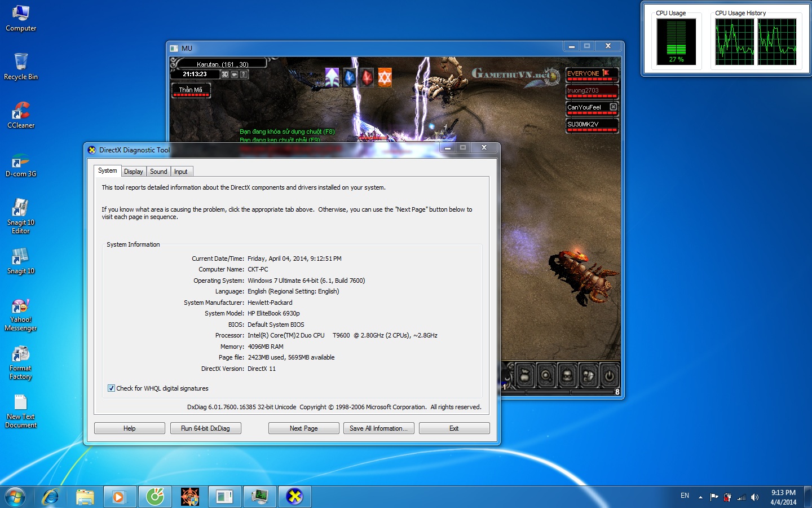Click the CPU Usage meter gadget

pos(676,42)
